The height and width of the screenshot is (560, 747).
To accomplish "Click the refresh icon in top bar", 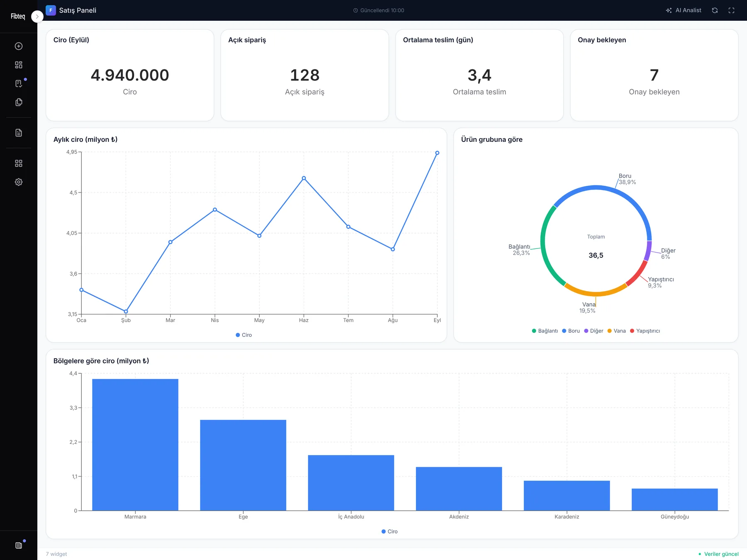I will (x=715, y=10).
